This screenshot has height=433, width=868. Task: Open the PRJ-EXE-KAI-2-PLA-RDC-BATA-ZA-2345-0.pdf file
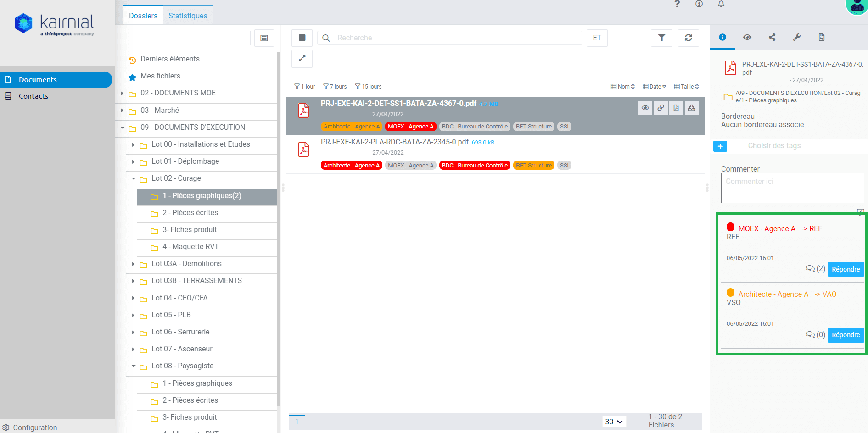(x=394, y=142)
